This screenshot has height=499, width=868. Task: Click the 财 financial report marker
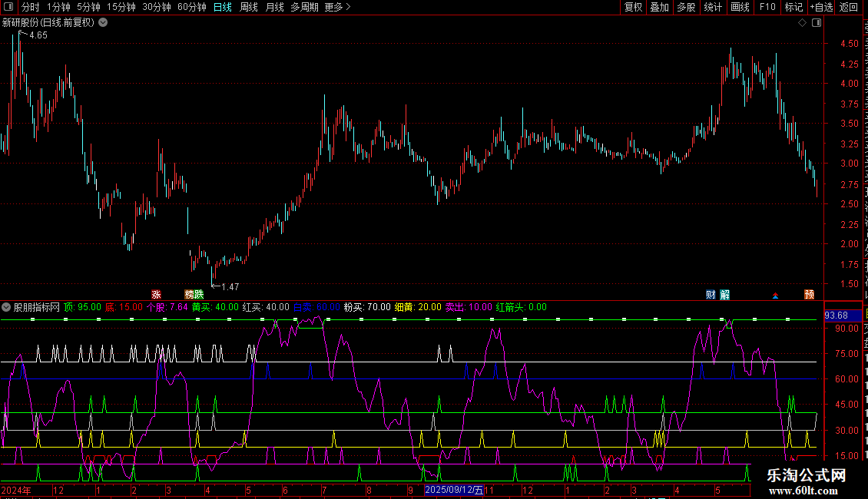point(711,294)
